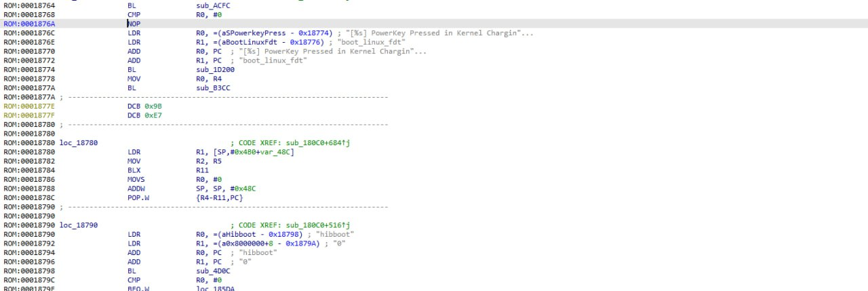Image resolution: width=868 pixels, height=291 pixels.
Task: Click the address ROM:00018774
Action: (x=30, y=70)
